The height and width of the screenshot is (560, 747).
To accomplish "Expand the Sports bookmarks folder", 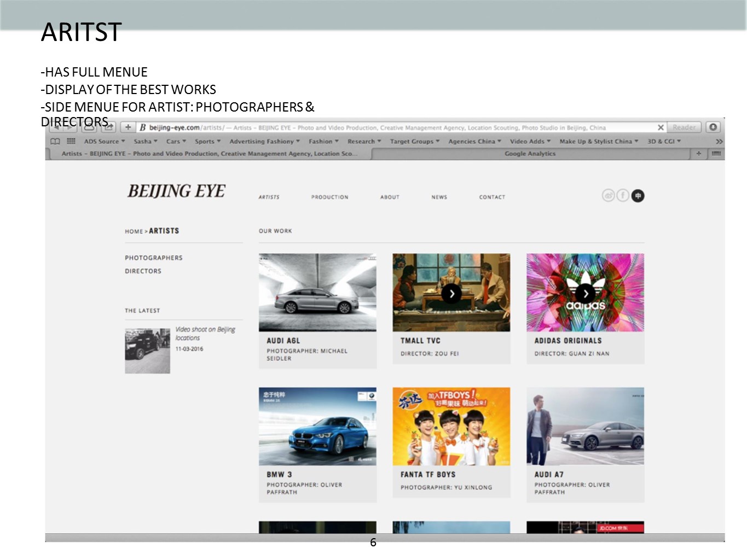I will coord(208,141).
